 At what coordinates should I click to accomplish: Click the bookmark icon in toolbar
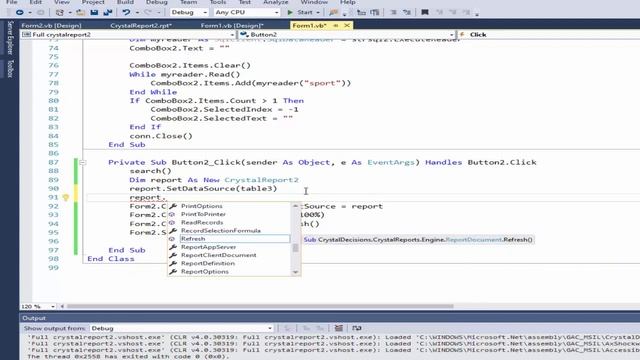424,12
